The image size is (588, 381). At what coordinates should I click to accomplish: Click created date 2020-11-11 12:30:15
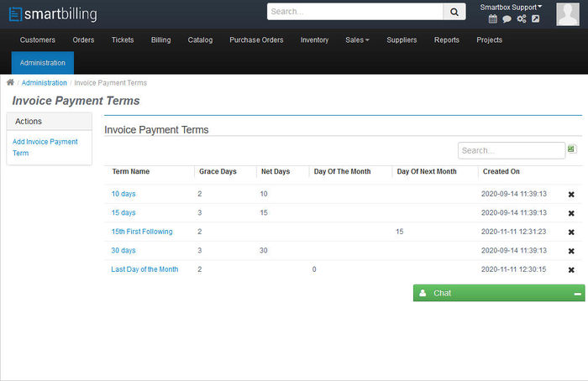coord(514,269)
